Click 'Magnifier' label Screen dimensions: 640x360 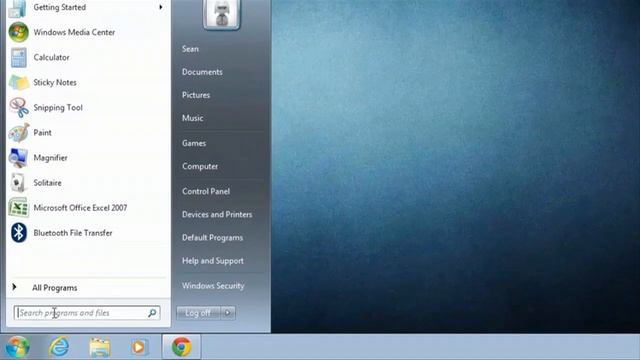(x=50, y=158)
